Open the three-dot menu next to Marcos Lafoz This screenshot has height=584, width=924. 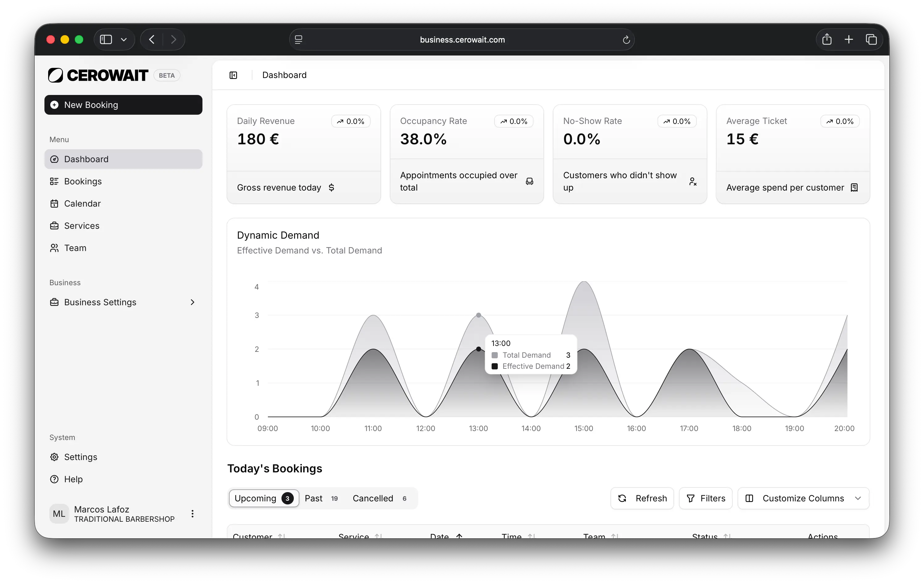(x=192, y=513)
